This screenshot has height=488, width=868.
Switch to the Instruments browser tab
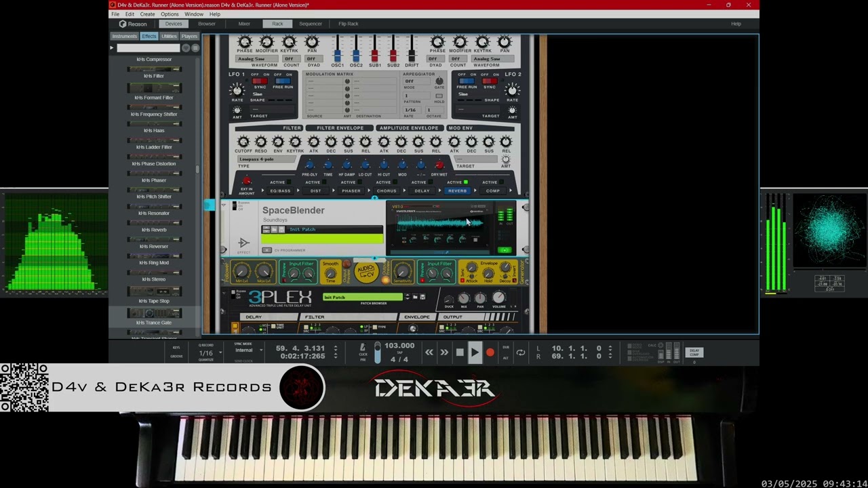124,36
